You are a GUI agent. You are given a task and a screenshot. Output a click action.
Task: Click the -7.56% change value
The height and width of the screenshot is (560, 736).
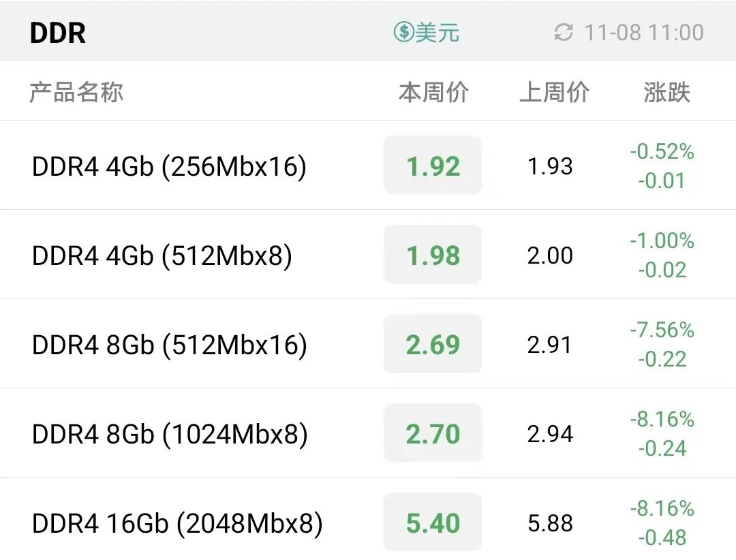click(662, 330)
